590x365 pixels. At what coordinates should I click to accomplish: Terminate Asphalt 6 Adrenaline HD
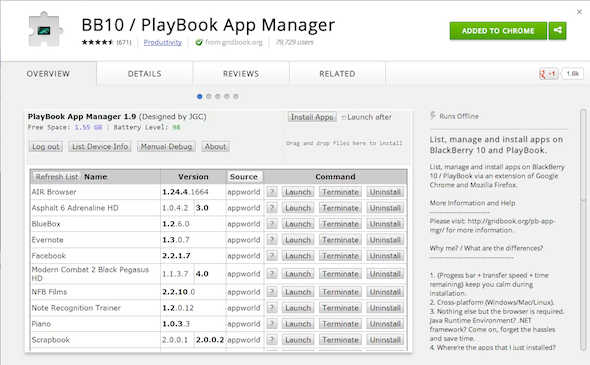[x=340, y=208]
